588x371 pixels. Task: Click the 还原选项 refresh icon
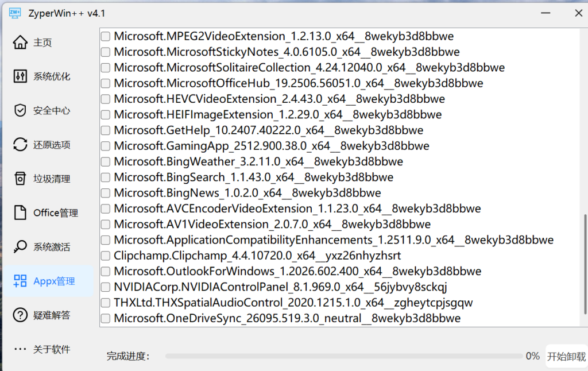(20, 144)
